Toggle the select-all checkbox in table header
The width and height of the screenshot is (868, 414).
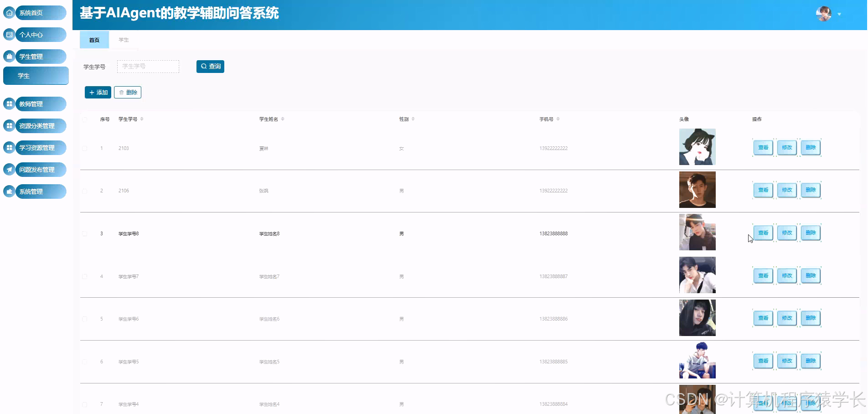tap(84, 119)
